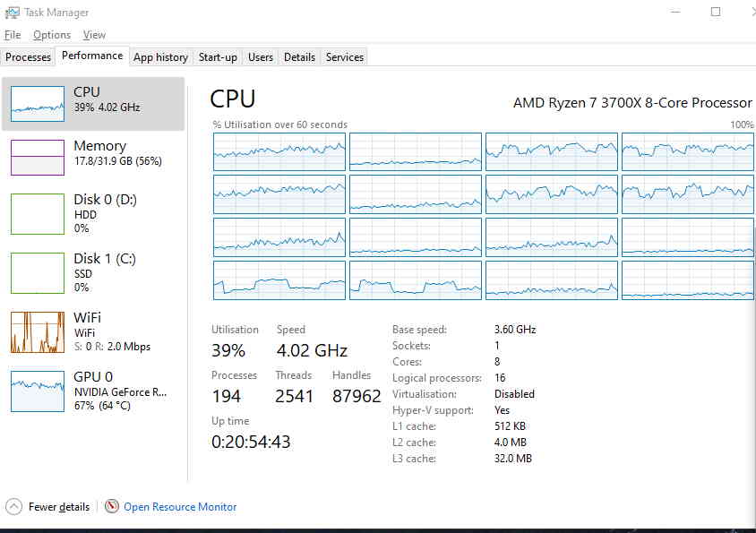Screen dimensions: 756x533
Task: Collapse view using Fewer details chevron
Action: pyautogui.click(x=14, y=506)
